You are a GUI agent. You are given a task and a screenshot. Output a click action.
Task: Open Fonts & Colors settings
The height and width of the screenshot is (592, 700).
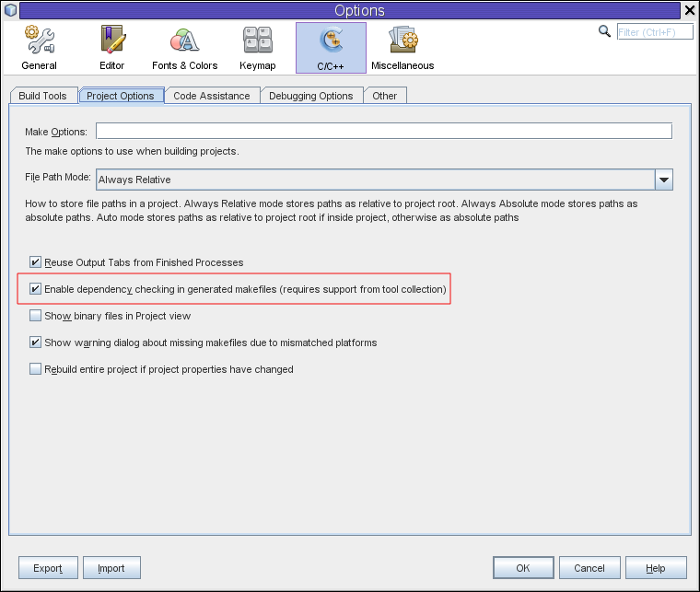click(x=184, y=48)
